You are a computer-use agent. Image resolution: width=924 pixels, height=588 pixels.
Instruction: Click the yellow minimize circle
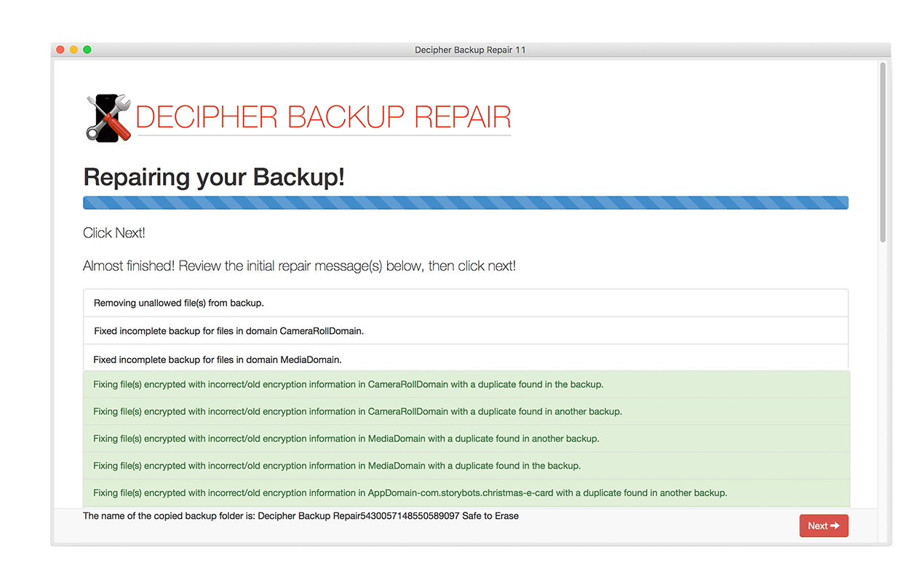pyautogui.click(x=73, y=49)
